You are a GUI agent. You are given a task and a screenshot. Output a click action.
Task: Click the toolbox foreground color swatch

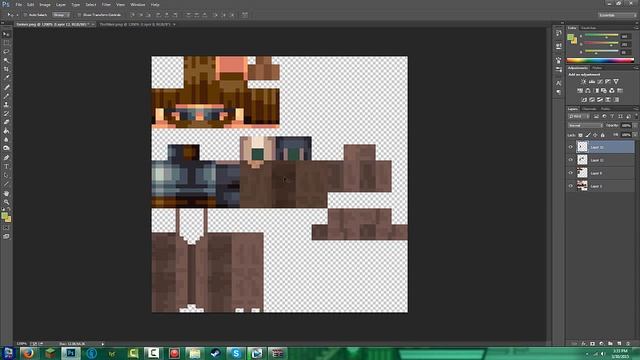(x=4, y=216)
